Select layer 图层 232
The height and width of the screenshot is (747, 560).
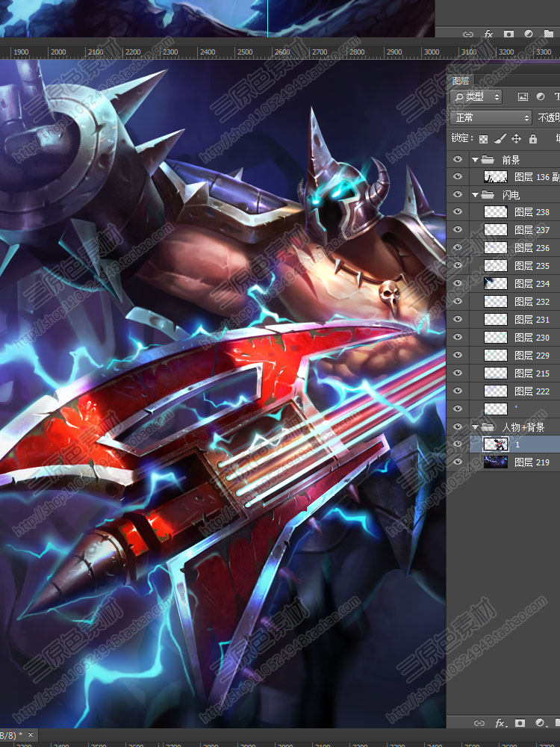coord(514,301)
